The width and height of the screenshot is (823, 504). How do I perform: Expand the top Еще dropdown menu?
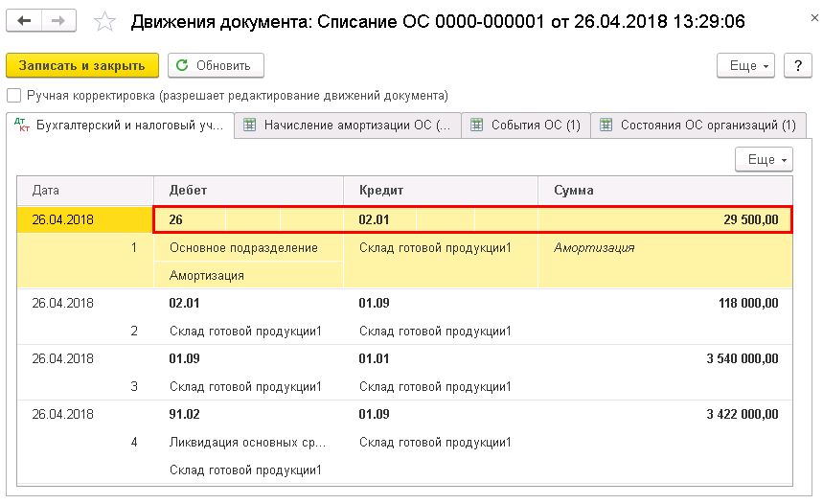(x=745, y=65)
